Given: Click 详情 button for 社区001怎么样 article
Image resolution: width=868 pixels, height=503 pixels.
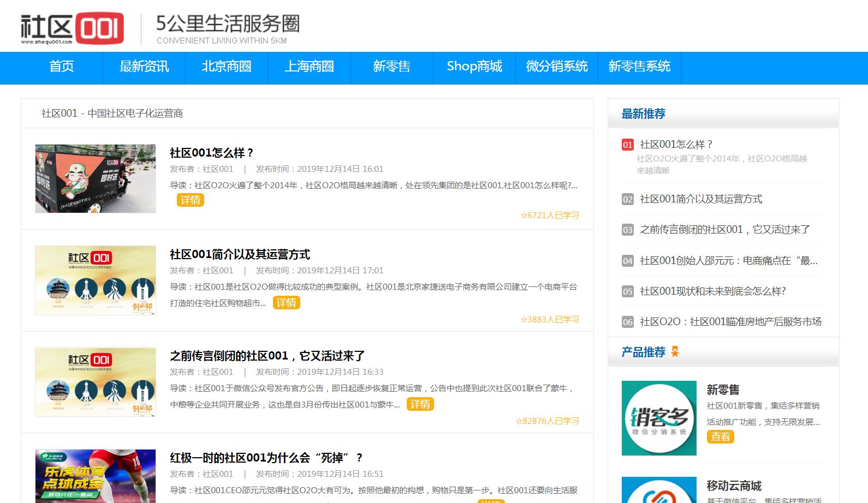Looking at the screenshot, I should tap(190, 200).
